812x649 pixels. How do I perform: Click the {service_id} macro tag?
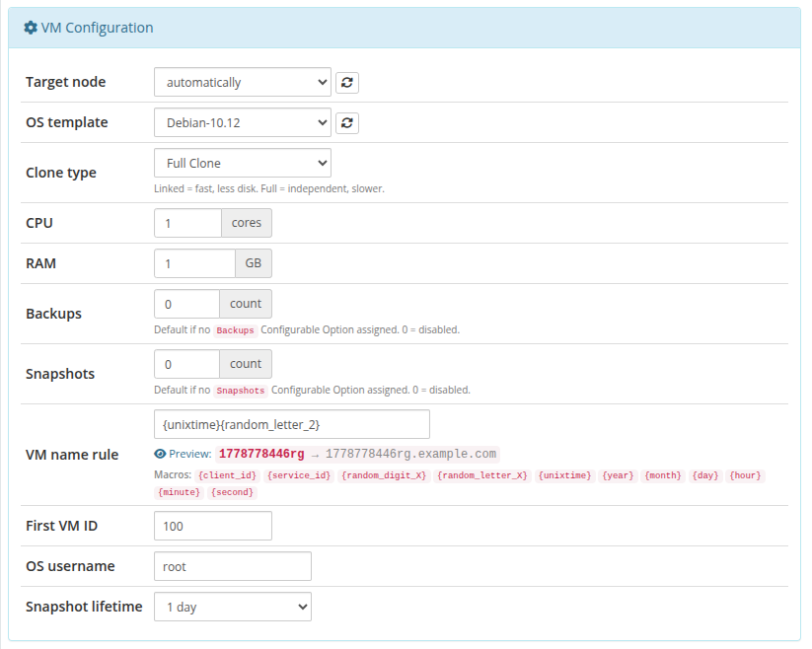click(299, 475)
